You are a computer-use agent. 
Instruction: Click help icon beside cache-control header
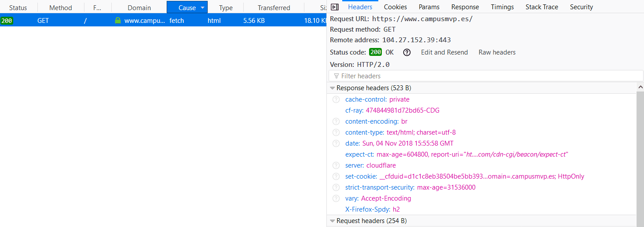click(336, 99)
